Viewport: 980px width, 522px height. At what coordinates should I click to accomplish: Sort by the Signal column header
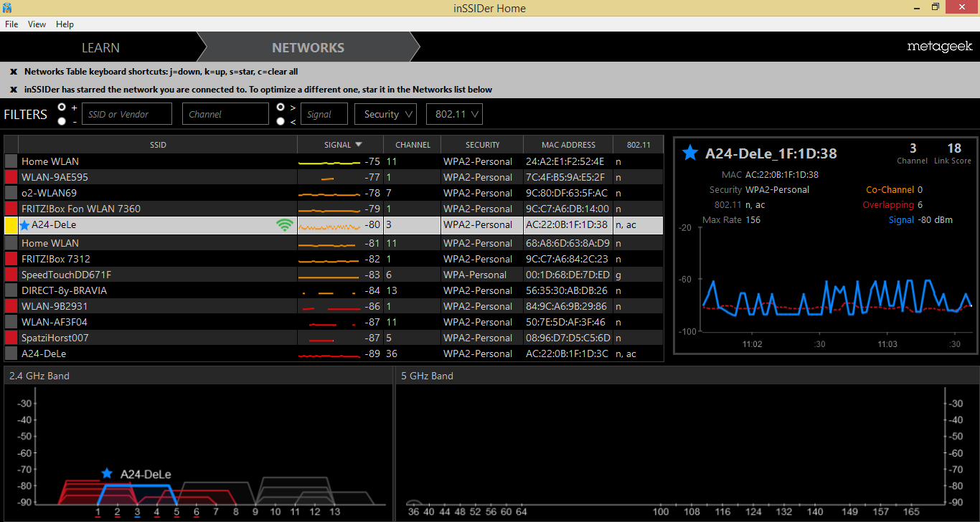pos(340,145)
